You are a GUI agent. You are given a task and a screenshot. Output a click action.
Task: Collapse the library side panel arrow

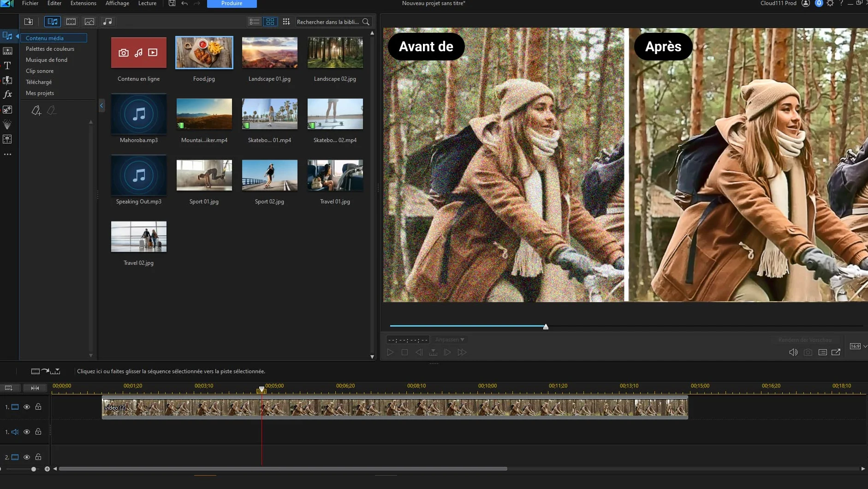tap(101, 106)
